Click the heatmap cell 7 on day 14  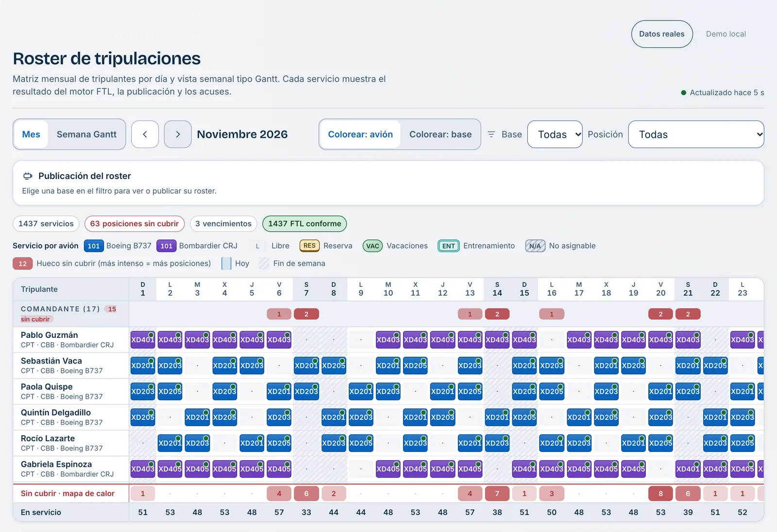pos(497,494)
